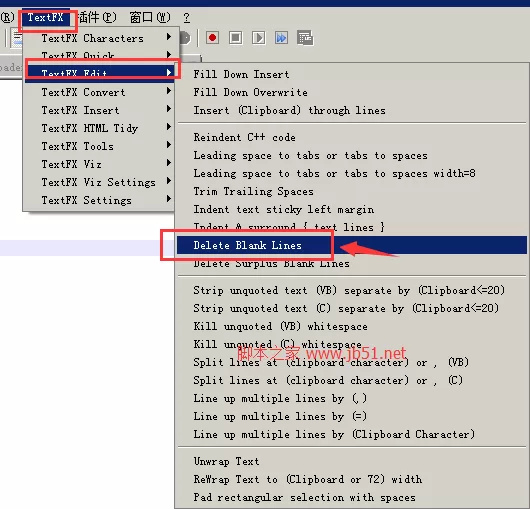Play back the recorded macro
Viewport: 530px width, 509px height.
click(259, 38)
